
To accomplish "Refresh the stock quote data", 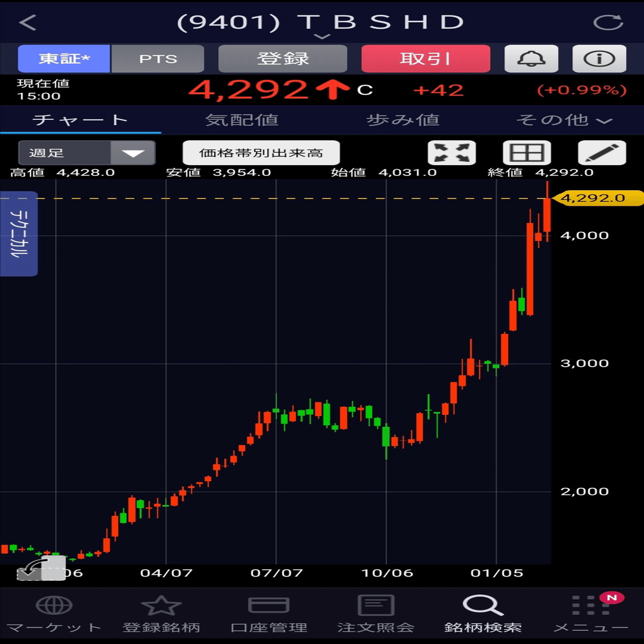I will tap(608, 22).
